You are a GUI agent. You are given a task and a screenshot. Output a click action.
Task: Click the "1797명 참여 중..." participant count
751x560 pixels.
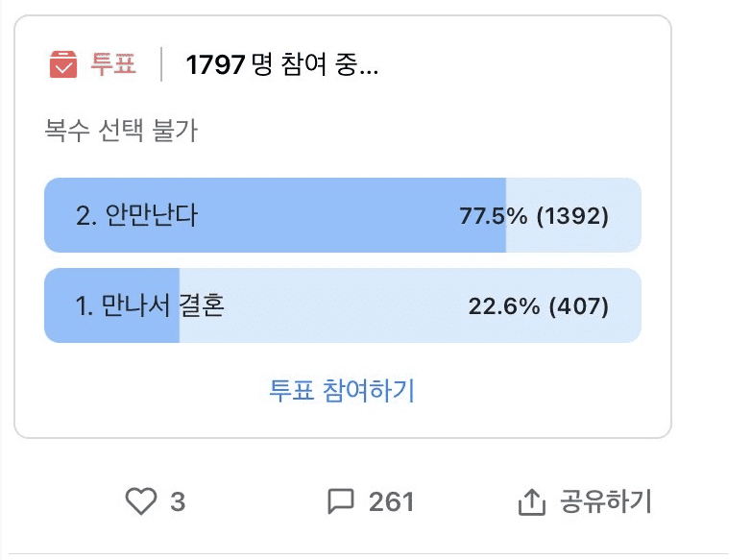pyautogui.click(x=281, y=65)
